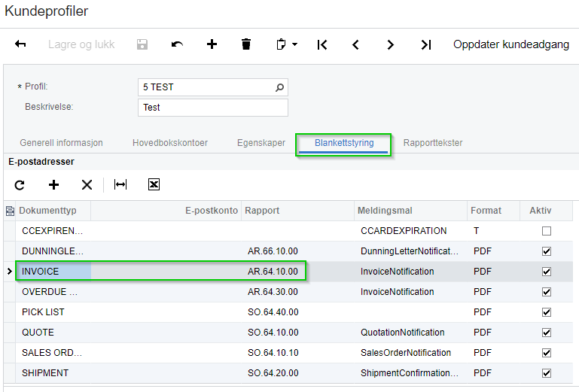Click report AR.66.10.00 cell
The width and height of the screenshot is (579, 392).
(297, 251)
